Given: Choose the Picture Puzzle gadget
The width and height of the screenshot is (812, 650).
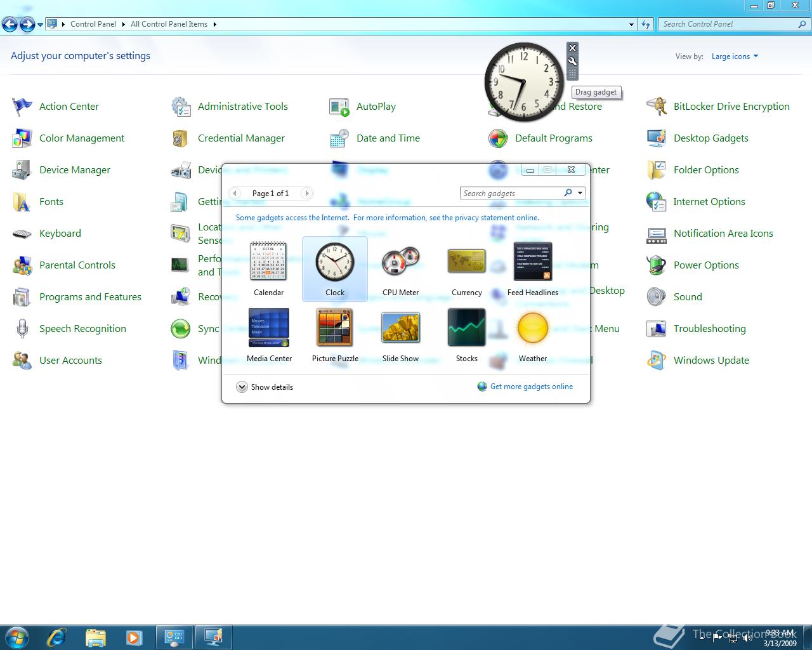Looking at the screenshot, I should click(335, 335).
